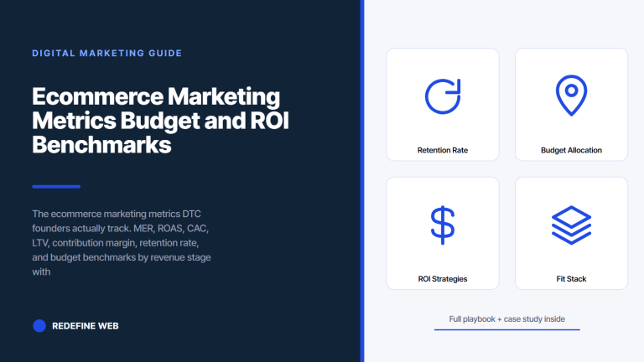The height and width of the screenshot is (362, 644).
Task: Click the 'REDEFINE WEB' brand name
Action: 86,326
